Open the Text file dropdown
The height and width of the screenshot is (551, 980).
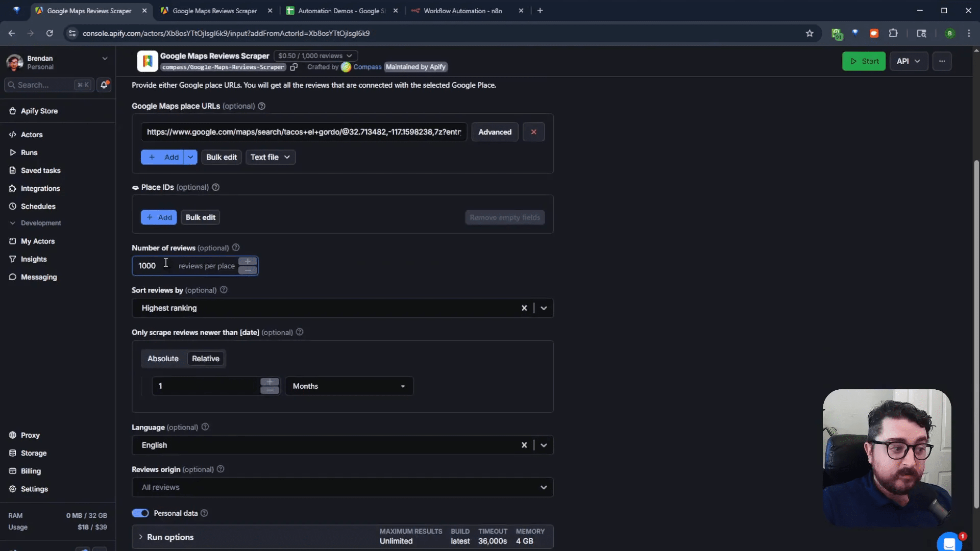pyautogui.click(x=270, y=157)
